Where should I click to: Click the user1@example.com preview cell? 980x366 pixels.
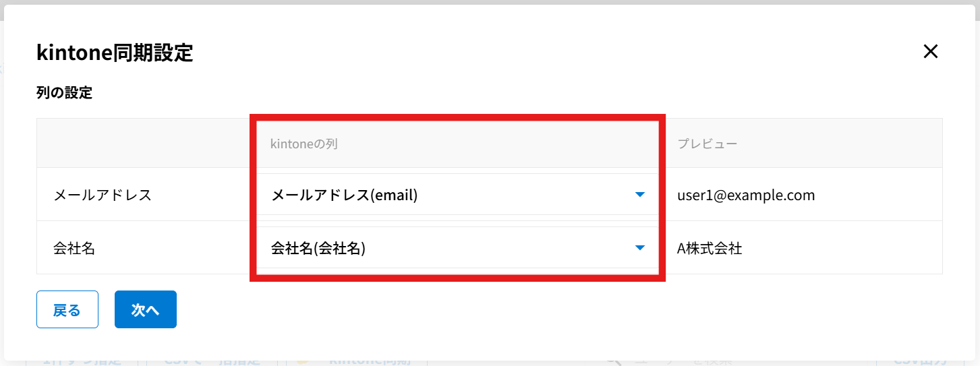746,195
